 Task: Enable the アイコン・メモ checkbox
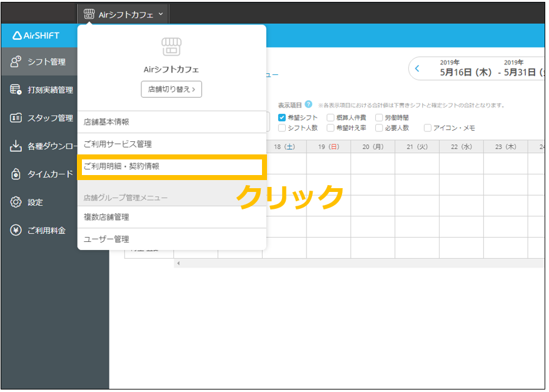[x=428, y=129]
